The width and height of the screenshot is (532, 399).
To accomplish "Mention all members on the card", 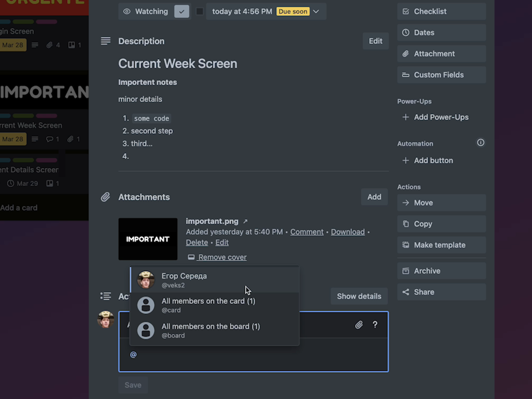I will (215, 305).
